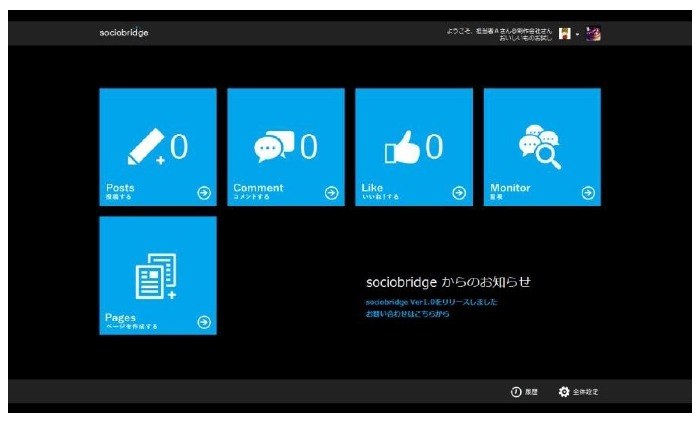This screenshot has height=421, width=699.
Task: Click the arrow button on Comment tile
Action: 331,193
